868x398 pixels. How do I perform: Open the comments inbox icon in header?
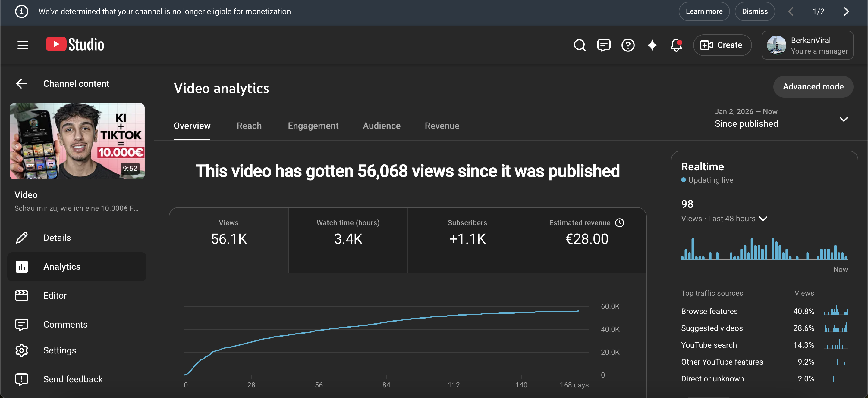604,45
